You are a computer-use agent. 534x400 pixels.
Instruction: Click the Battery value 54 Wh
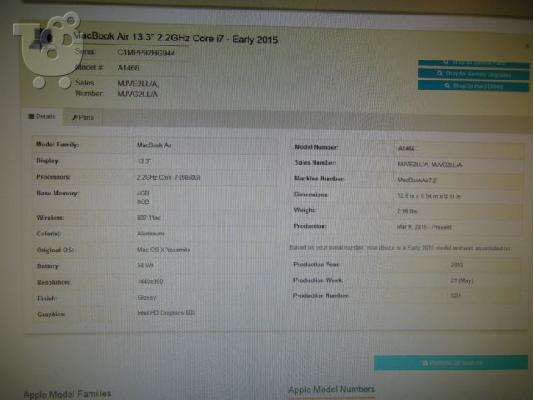[x=145, y=266]
